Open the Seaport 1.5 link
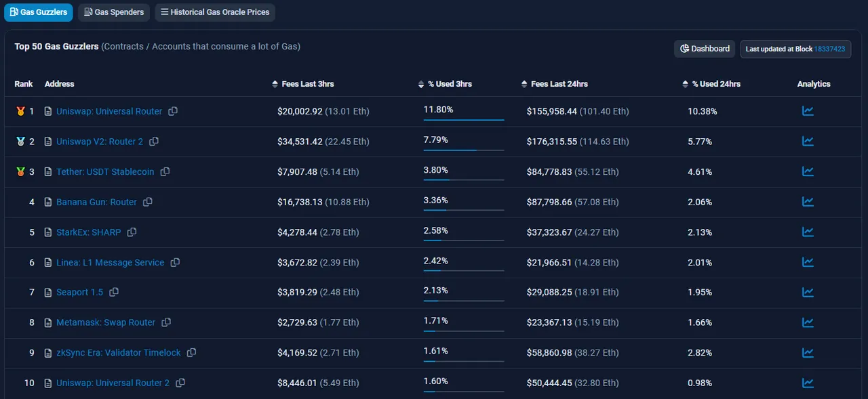The width and height of the screenshot is (868, 399). (80, 292)
